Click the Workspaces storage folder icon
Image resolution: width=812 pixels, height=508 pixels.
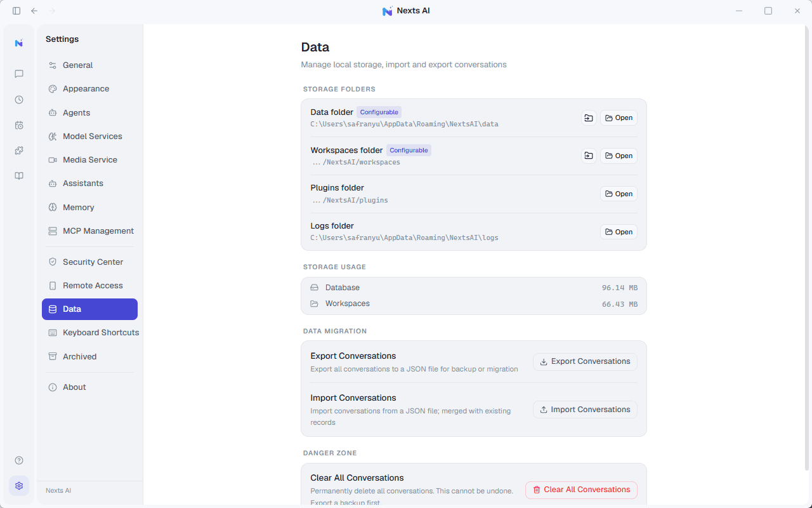[314, 304]
